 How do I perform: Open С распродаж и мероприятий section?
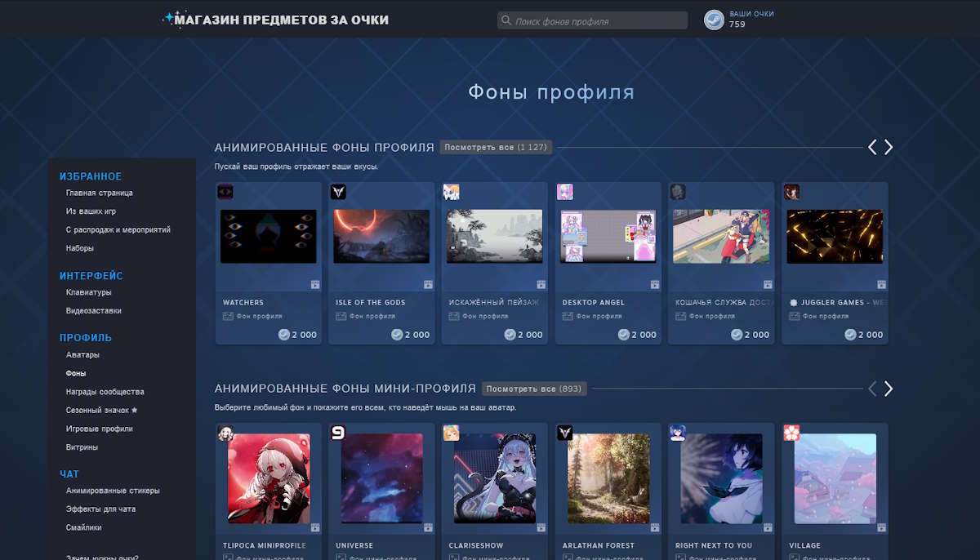(118, 230)
